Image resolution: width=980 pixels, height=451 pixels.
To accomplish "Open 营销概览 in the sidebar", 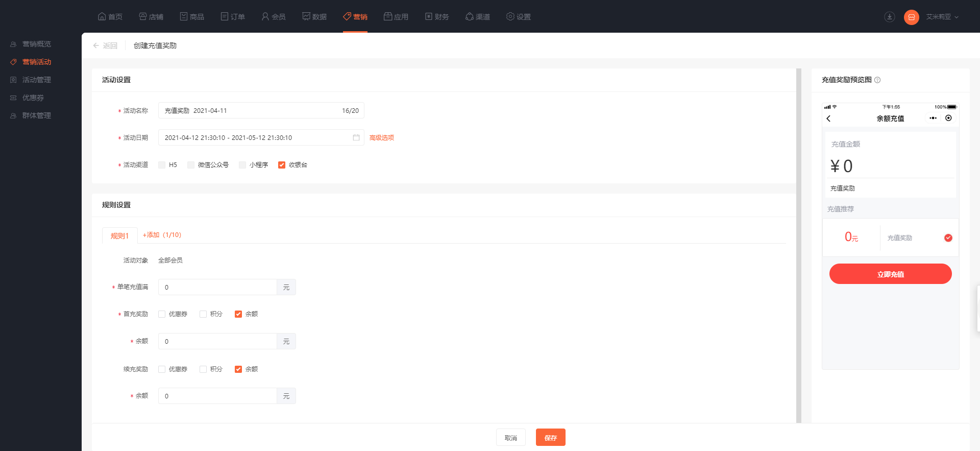I will 31,44.
